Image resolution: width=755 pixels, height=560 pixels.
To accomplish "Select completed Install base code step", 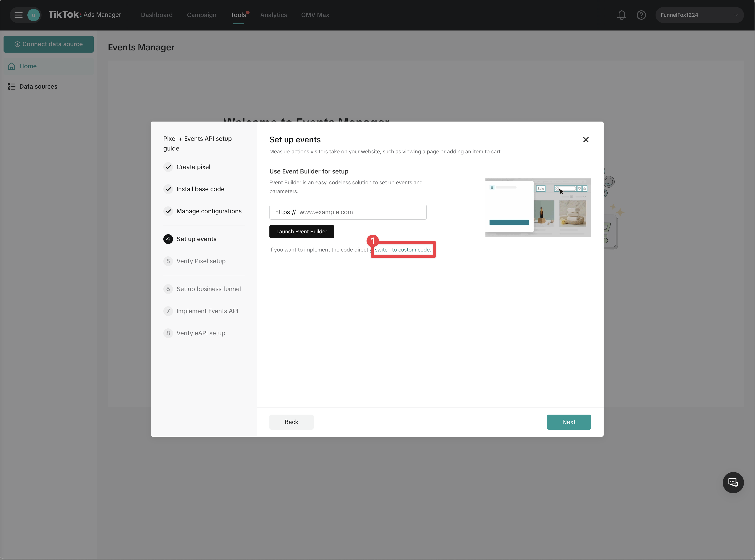I will (x=200, y=189).
